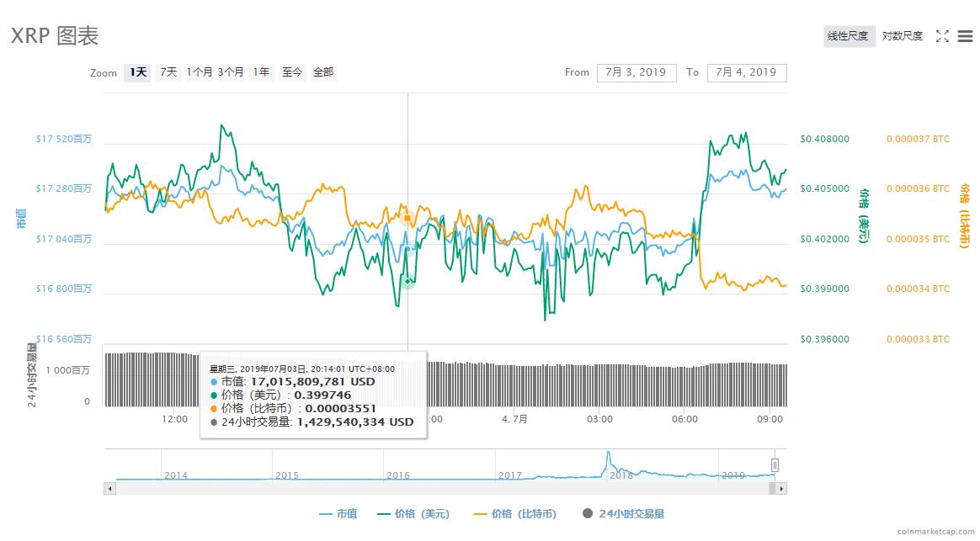980x541 pixels.
Task: Click the 06:00 time axis label
Action: click(x=684, y=419)
